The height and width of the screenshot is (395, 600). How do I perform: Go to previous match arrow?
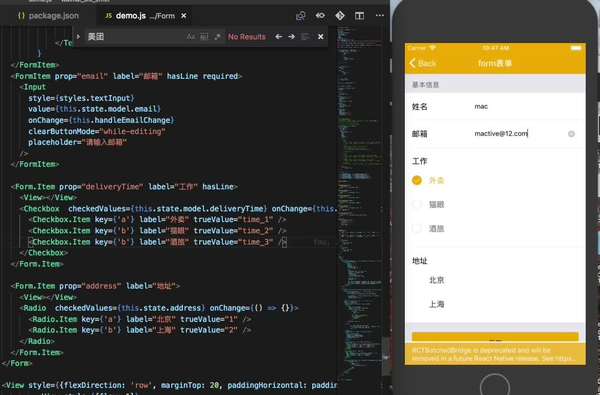(x=279, y=37)
